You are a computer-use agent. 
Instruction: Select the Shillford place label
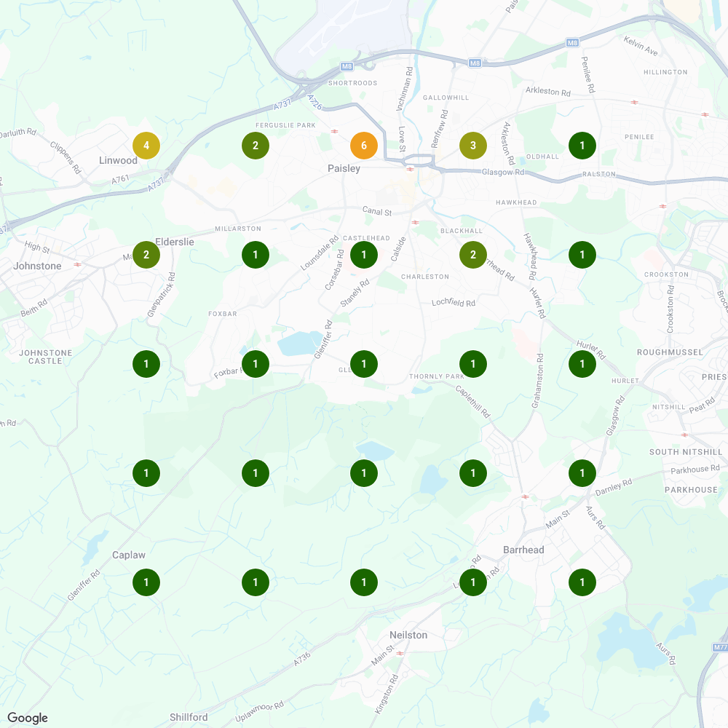click(x=189, y=717)
